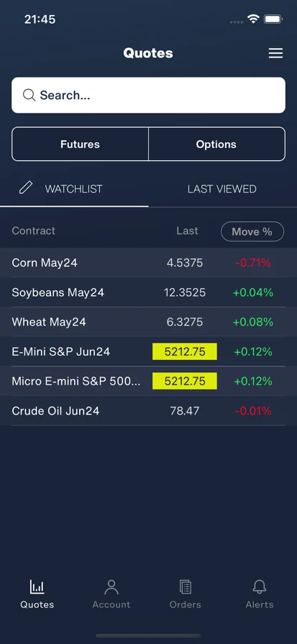Select the Futures segment

[80, 144]
